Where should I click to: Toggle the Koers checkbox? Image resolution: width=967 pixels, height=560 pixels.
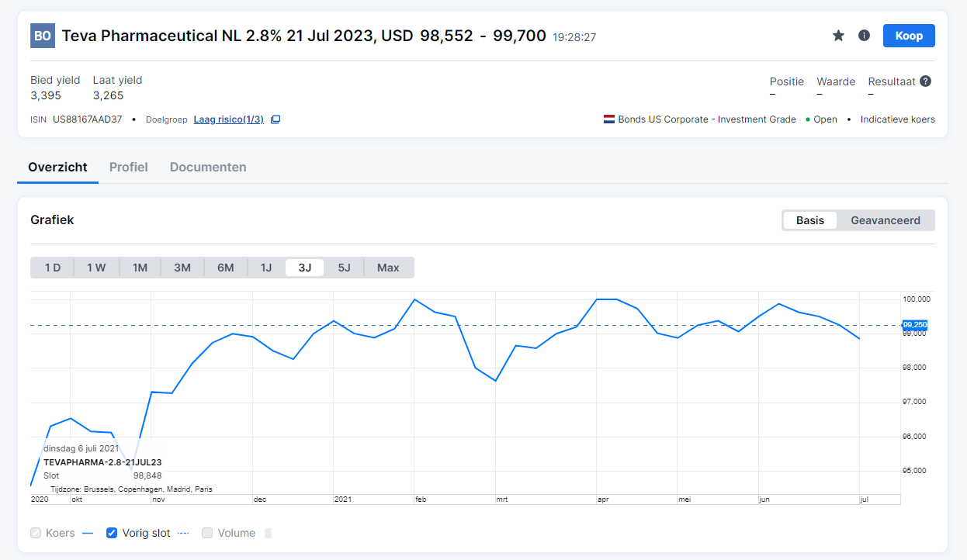pyautogui.click(x=36, y=533)
